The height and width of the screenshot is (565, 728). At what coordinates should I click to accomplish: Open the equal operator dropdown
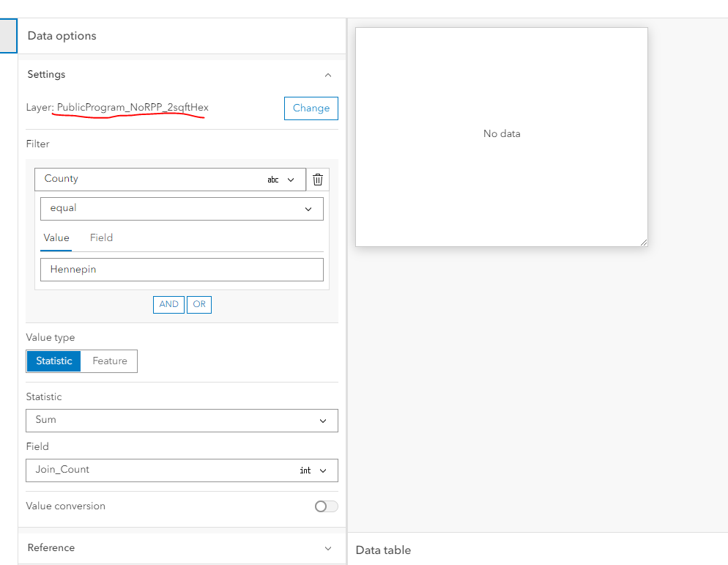tap(182, 209)
